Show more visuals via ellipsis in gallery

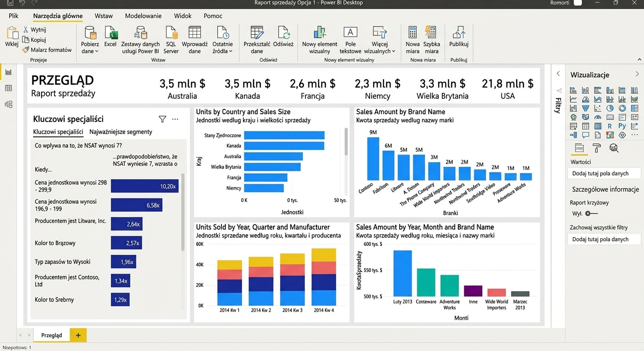tap(634, 135)
